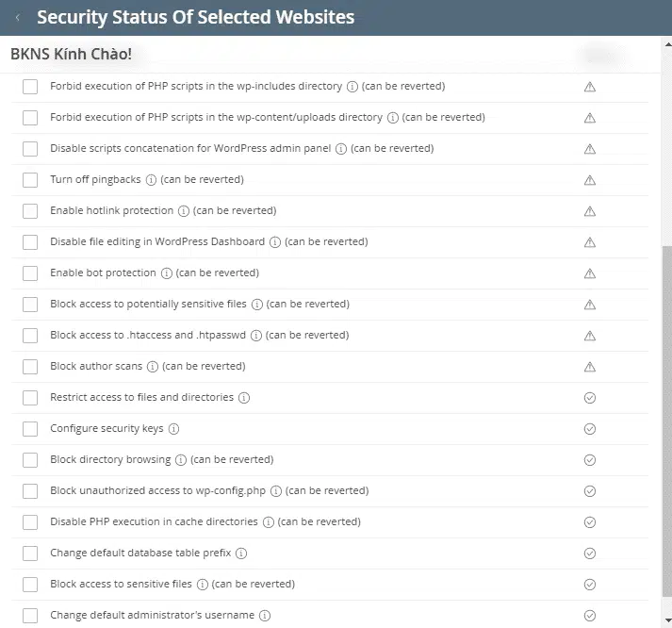Click info icon beside Block author scans
672x628 pixels.
point(153,367)
